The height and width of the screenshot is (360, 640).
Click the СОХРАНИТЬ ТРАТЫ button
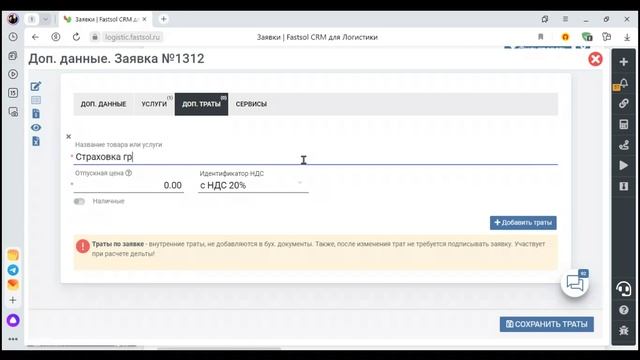[547, 324]
